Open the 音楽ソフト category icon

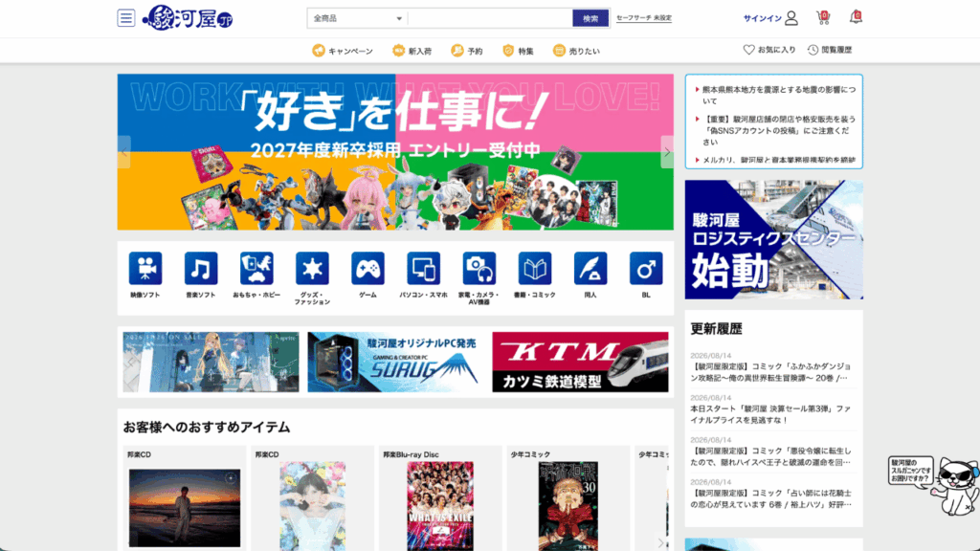[201, 269]
